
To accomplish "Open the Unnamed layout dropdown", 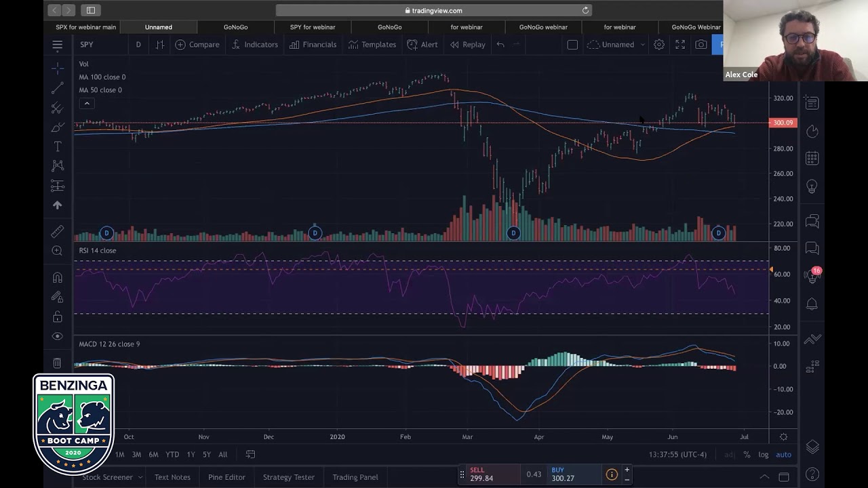I will 616,45.
